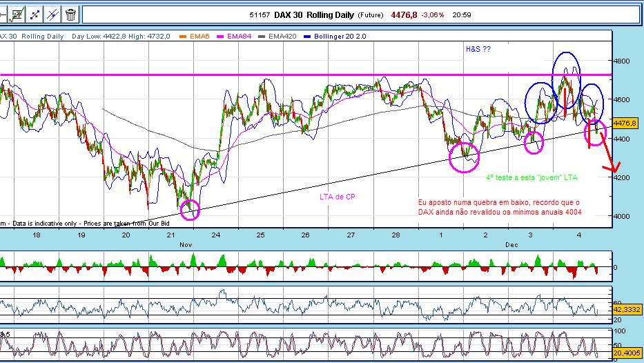Click the date label 26 on time axis
Screen dimensions: 644x363
[x=305, y=235]
